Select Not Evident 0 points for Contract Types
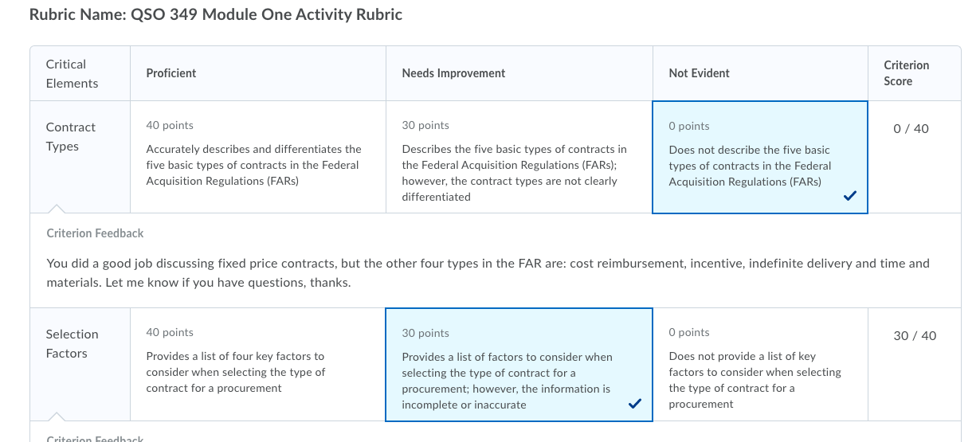980x442 pixels. coord(760,157)
